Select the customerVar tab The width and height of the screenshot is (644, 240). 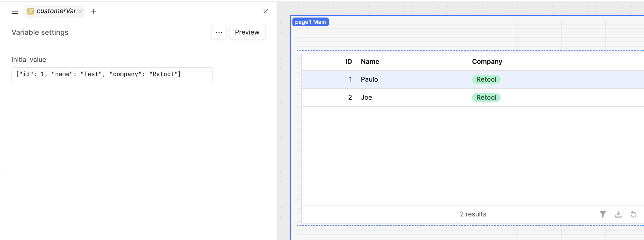pyautogui.click(x=55, y=11)
